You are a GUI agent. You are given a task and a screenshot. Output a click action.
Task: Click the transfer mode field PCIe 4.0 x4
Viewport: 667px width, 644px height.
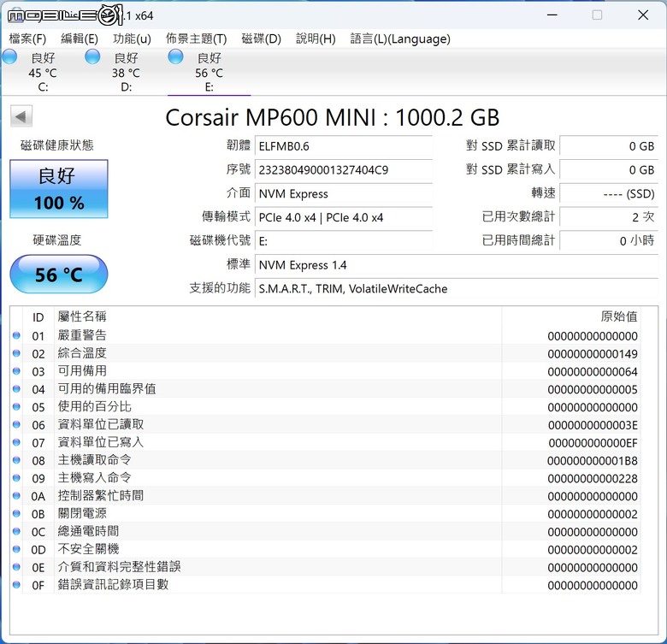pyautogui.click(x=344, y=218)
